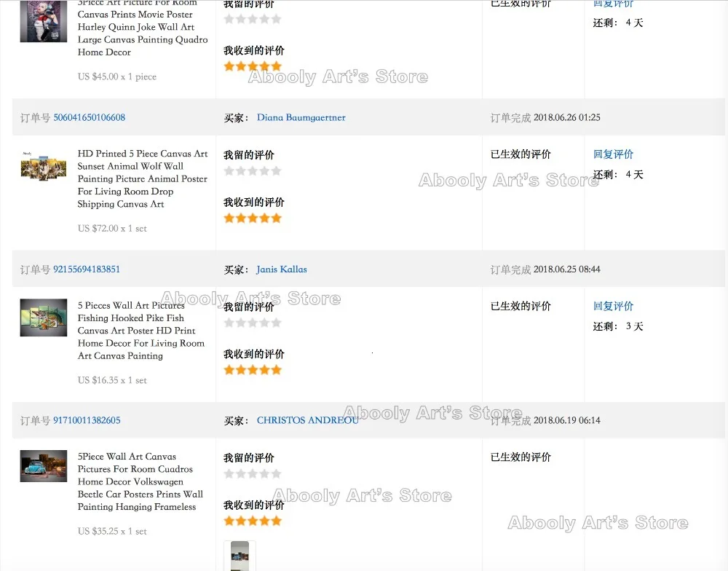Open order number 506041650106608
Screen dimensions: 728x571
pos(89,117)
